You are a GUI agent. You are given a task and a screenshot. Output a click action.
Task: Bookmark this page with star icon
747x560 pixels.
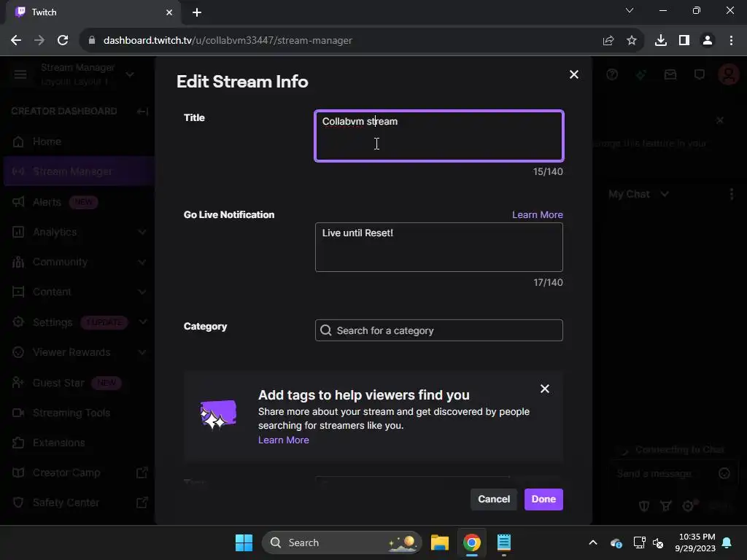[x=631, y=41]
